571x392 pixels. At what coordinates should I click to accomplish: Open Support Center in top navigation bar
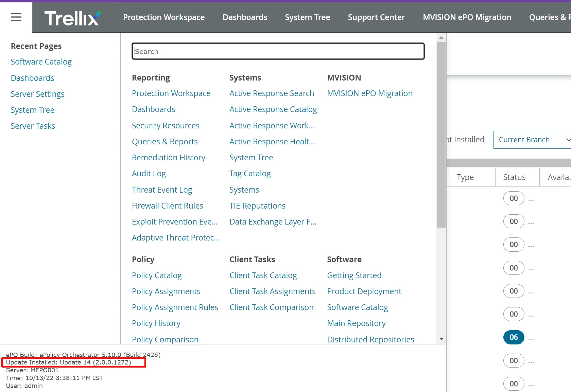[376, 17]
